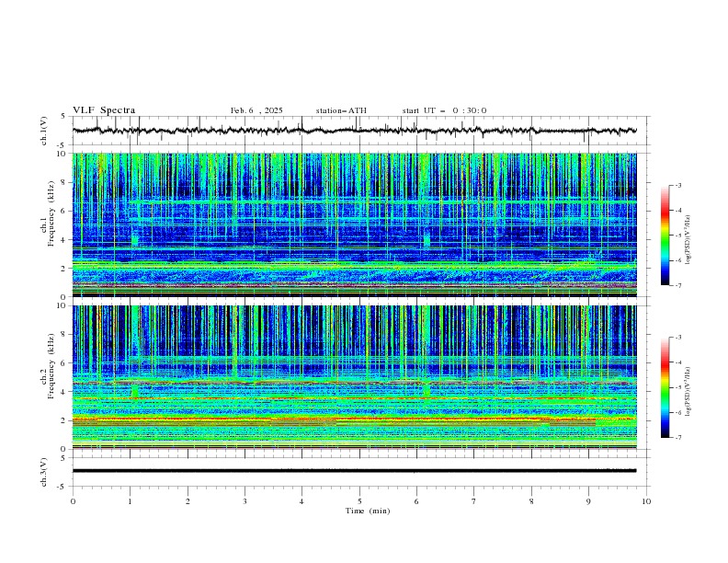Select the ch.2 color bar "log(PSD)(V²/Hz)" label

point(688,392)
